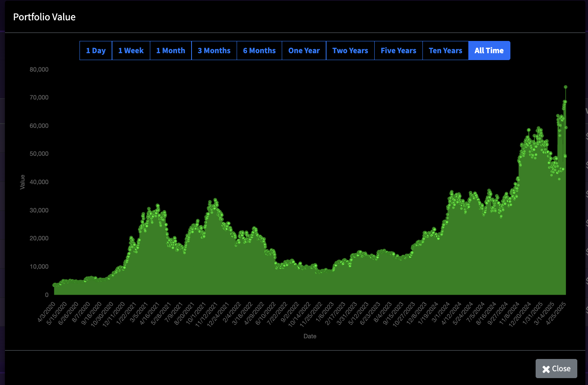Switch chart to 1 Week view
This screenshot has height=385, width=588.
coord(131,51)
